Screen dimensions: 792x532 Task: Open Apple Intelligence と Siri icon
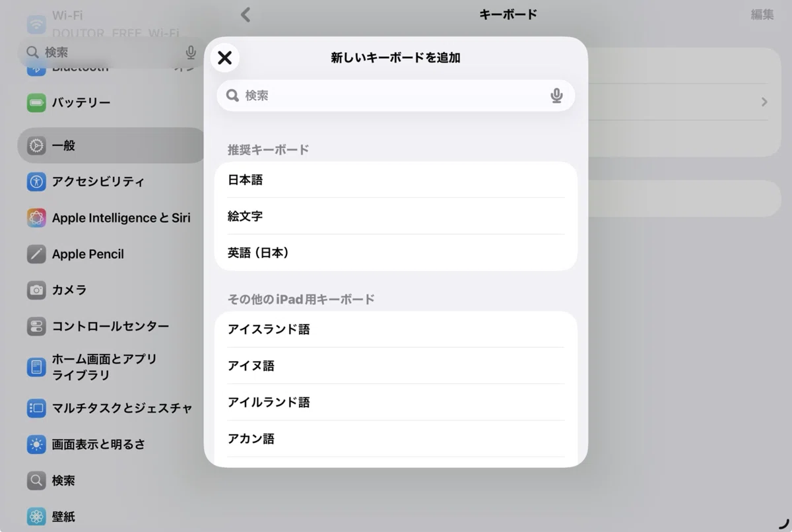tap(36, 218)
